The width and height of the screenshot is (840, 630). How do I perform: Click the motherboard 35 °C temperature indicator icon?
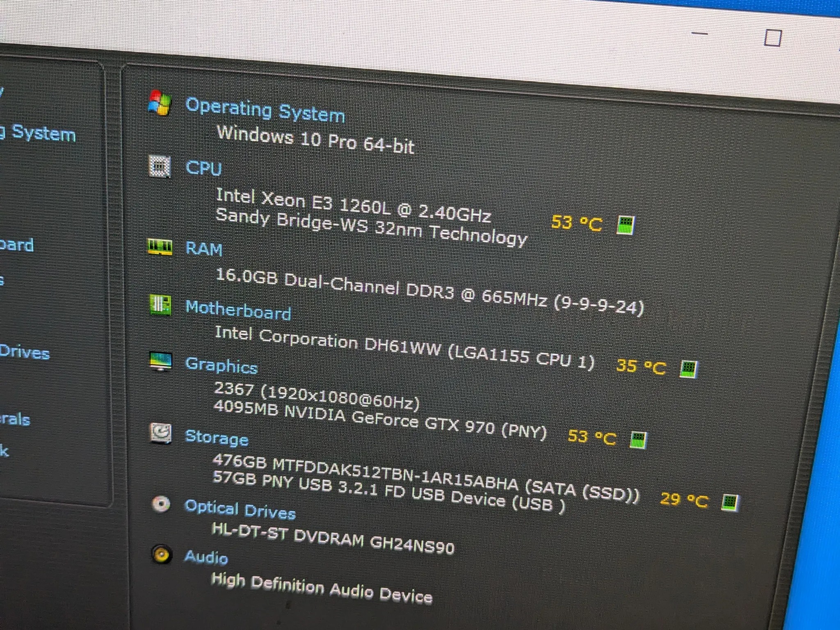pos(688,369)
